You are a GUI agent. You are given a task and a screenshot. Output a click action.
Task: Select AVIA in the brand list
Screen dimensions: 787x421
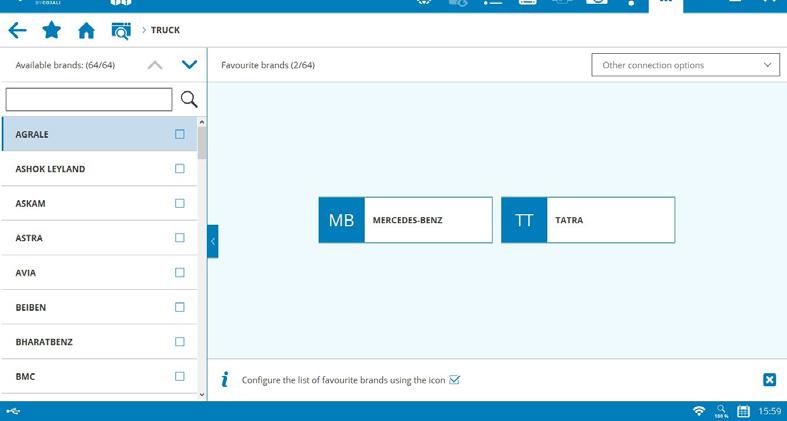(x=100, y=272)
